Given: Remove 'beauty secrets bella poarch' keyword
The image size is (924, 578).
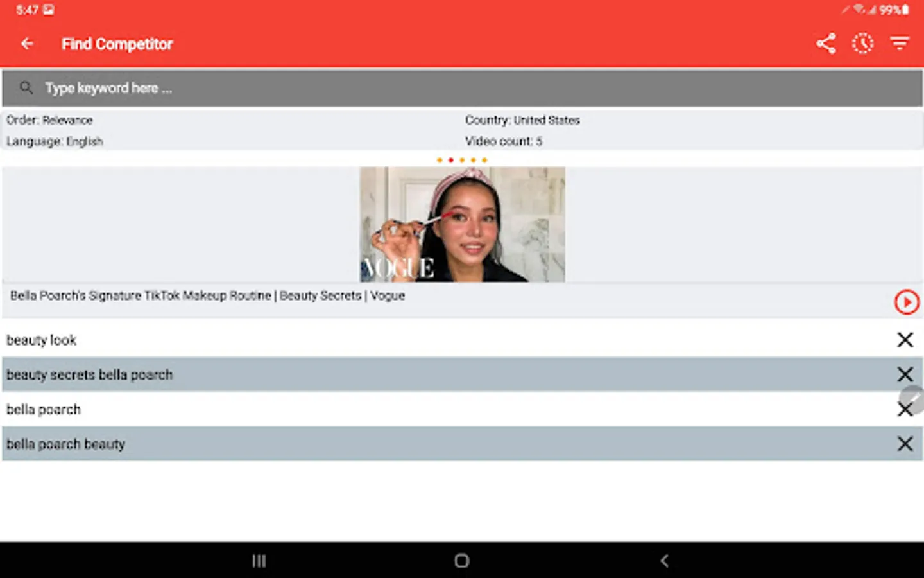Looking at the screenshot, I should click(x=905, y=374).
